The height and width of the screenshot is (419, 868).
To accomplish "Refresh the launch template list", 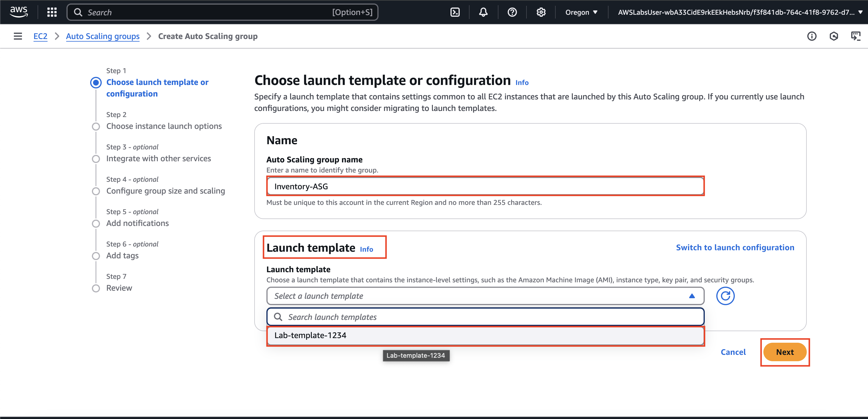I will click(x=725, y=296).
